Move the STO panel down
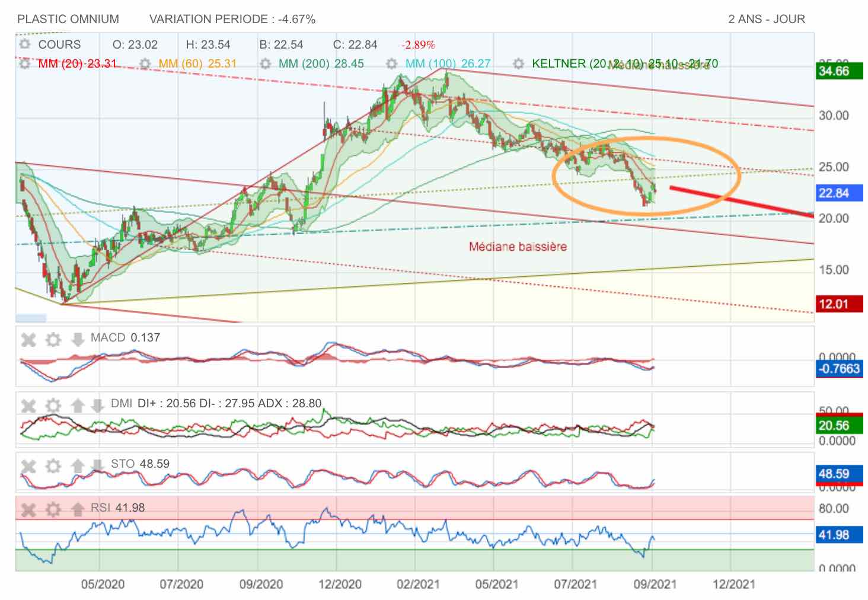The height and width of the screenshot is (600, 868). pos(97,466)
